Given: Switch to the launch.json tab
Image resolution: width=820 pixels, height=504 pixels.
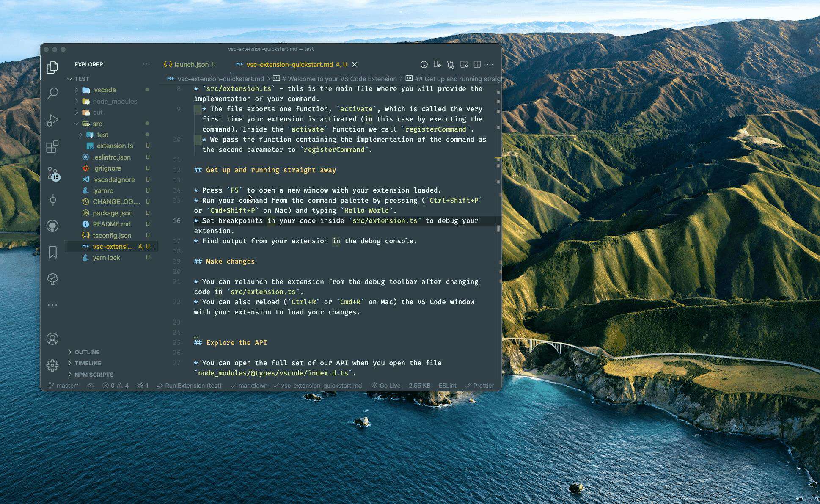Looking at the screenshot, I should (x=190, y=64).
